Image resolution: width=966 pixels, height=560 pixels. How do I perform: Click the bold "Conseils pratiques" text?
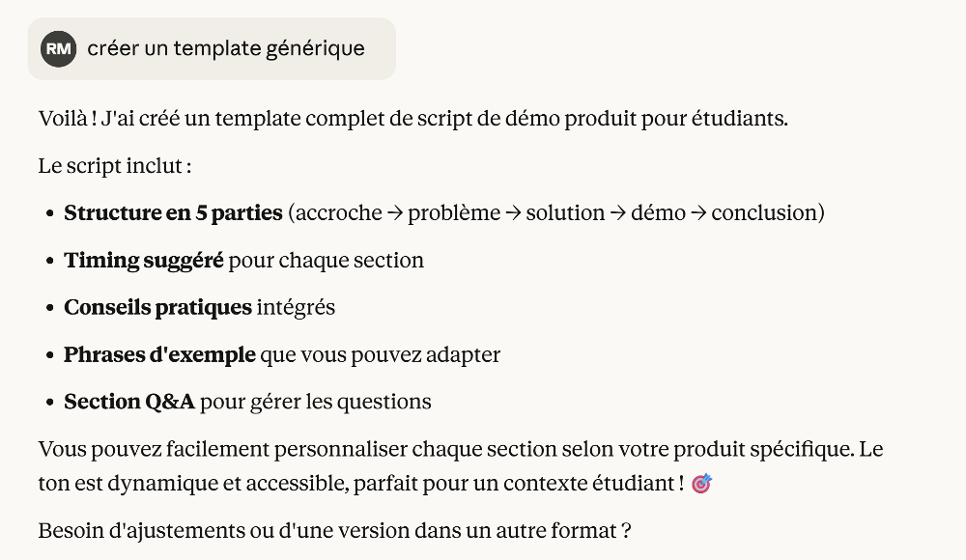pos(157,307)
